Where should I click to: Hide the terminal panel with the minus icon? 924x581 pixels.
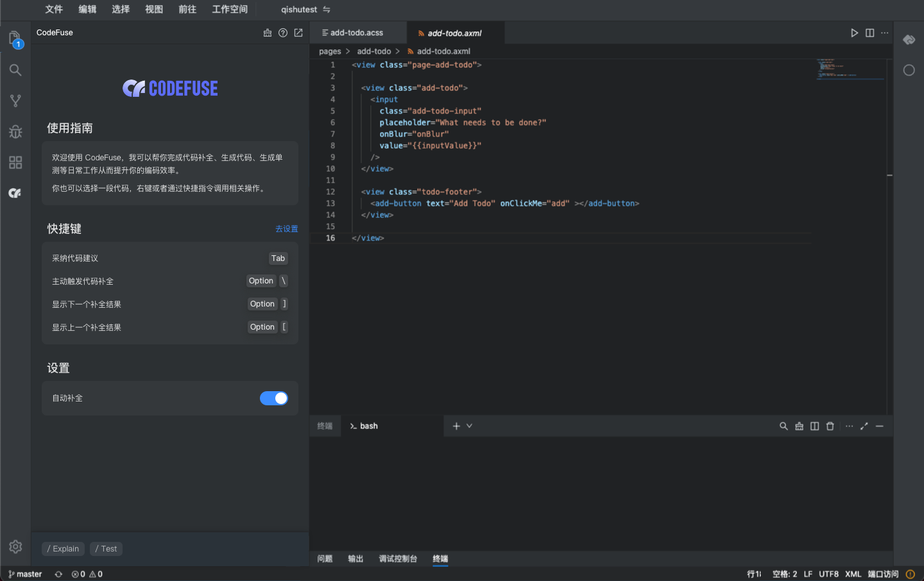click(x=880, y=426)
